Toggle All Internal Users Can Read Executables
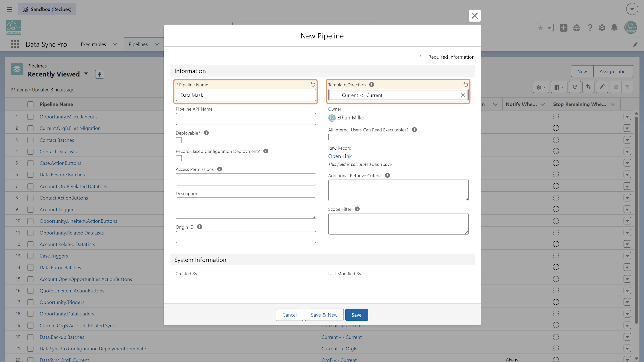The image size is (644, 362). click(x=331, y=137)
